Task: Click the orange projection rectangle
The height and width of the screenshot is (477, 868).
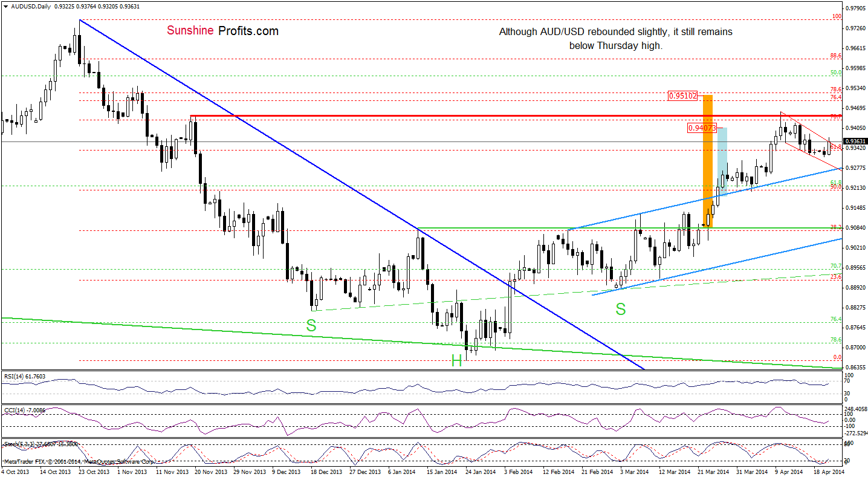Action: click(x=707, y=161)
